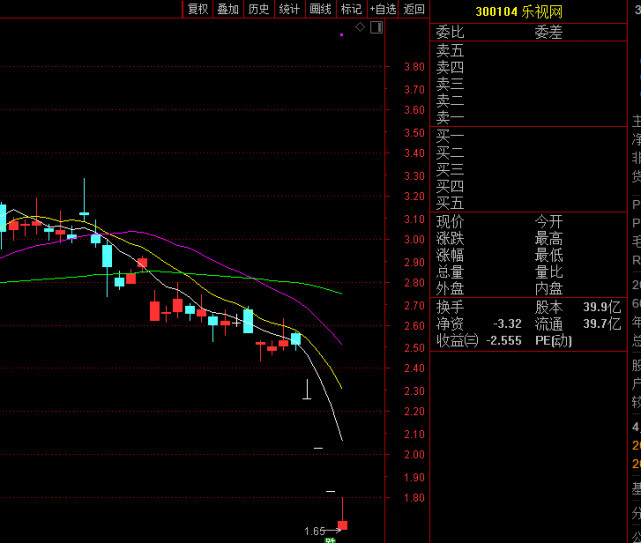The width and height of the screenshot is (641, 543).
Task: Click the 最高 high price label
Action: pos(549,239)
